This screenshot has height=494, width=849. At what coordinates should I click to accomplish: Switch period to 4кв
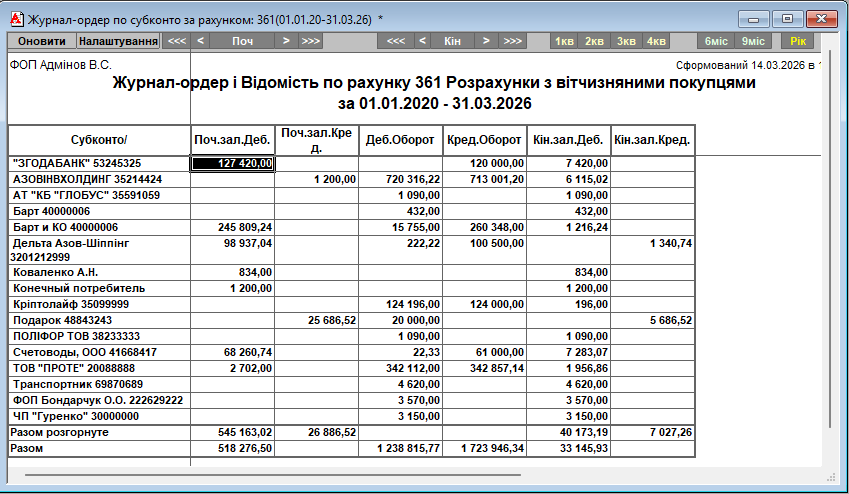[x=656, y=41]
